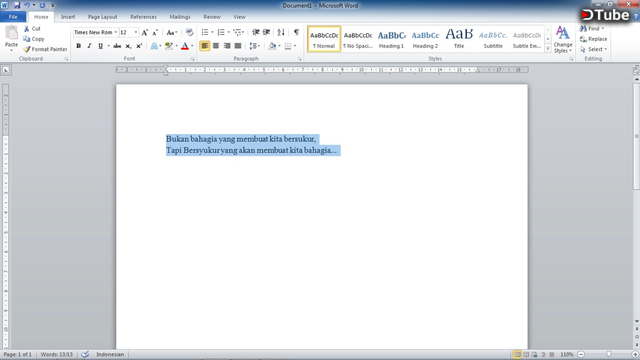Switch to the Review tab
This screenshot has width=640, height=360.
212,17
